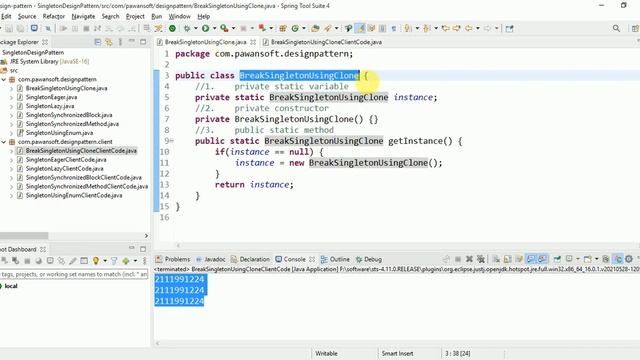Viewport: 640px width, 360px height.
Task: Expand the SingletonEager.java tree node
Action: [11, 97]
